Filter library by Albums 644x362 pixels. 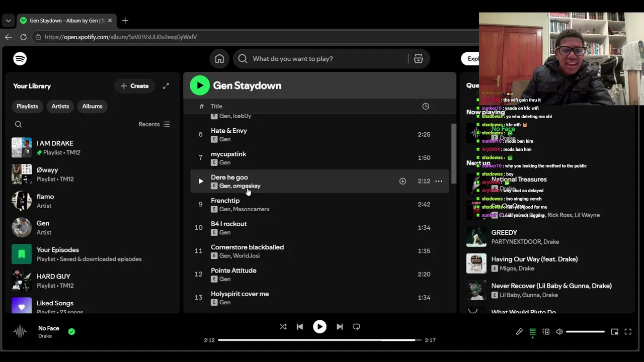pos(92,106)
